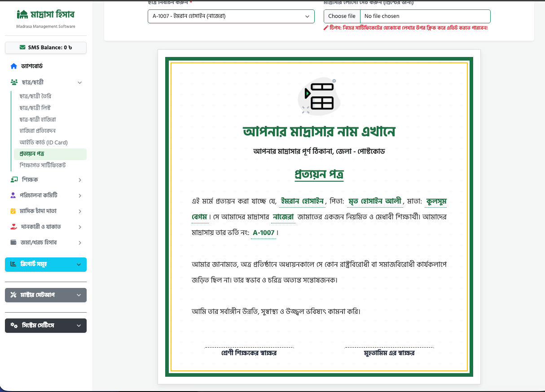Screen dimensions: 545x392
Task: Click the ড্যাশবোর্ড home icon
Action: pyautogui.click(x=14, y=66)
